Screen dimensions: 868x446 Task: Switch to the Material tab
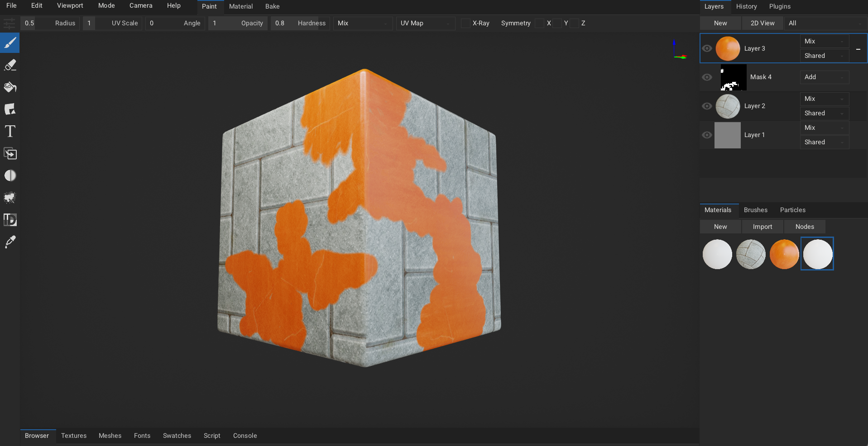pos(241,6)
